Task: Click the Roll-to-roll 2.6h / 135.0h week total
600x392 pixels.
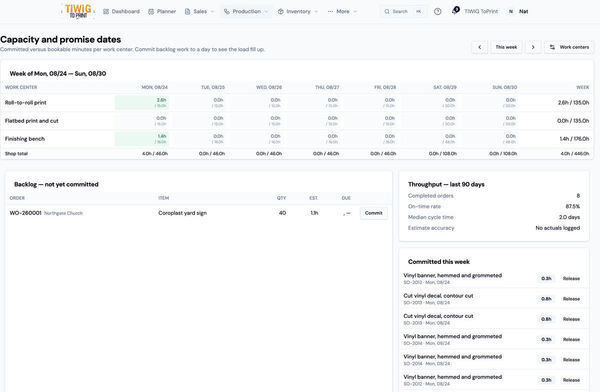Action: tap(573, 103)
